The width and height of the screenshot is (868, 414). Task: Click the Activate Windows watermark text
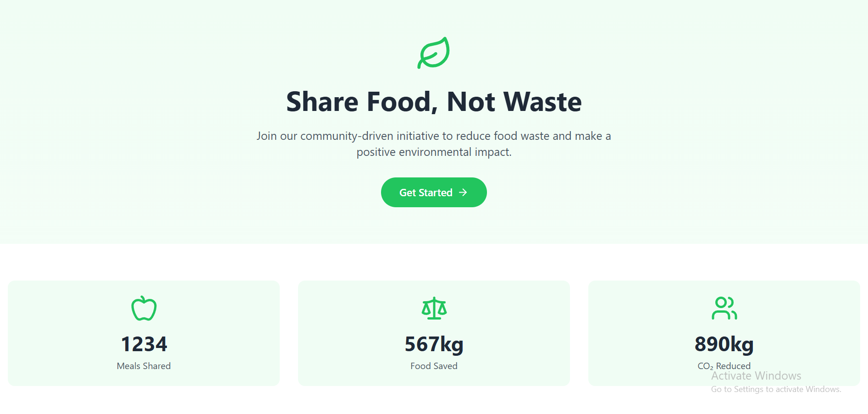(756, 376)
